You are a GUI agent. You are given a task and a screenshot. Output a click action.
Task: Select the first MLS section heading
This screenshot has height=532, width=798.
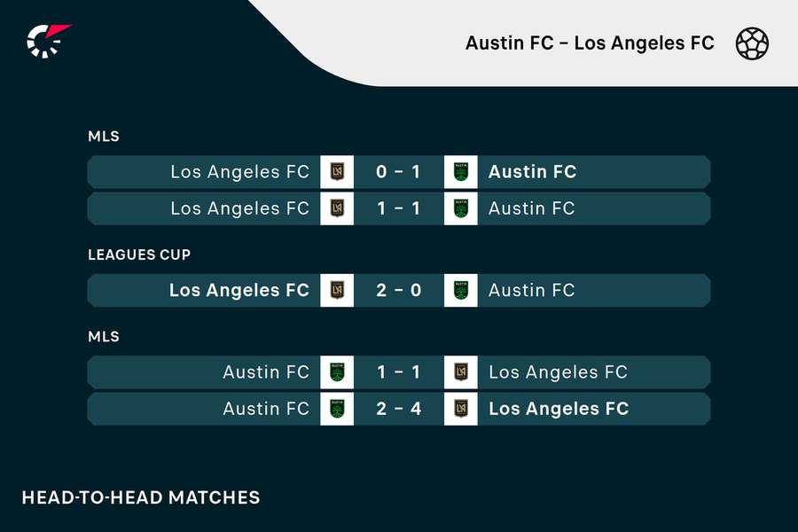pos(104,137)
